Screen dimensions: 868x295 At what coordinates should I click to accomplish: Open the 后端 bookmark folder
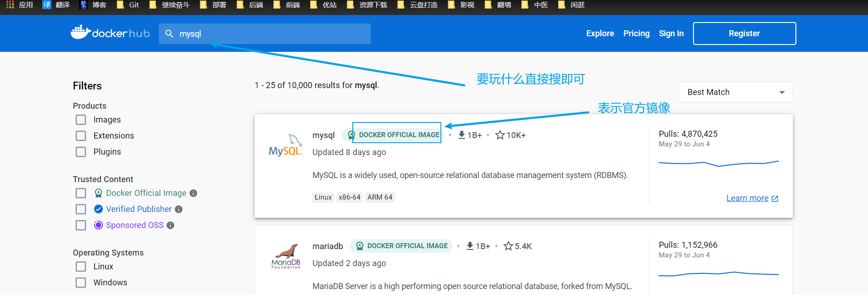pyautogui.click(x=249, y=5)
